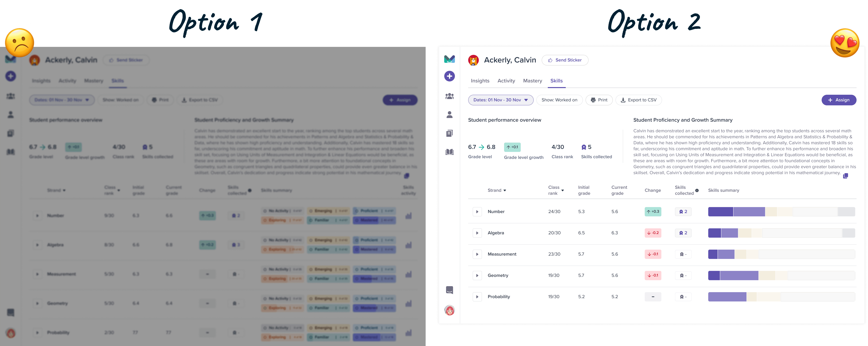Switch to the Mastery tab
The image size is (868, 346).
click(x=532, y=81)
